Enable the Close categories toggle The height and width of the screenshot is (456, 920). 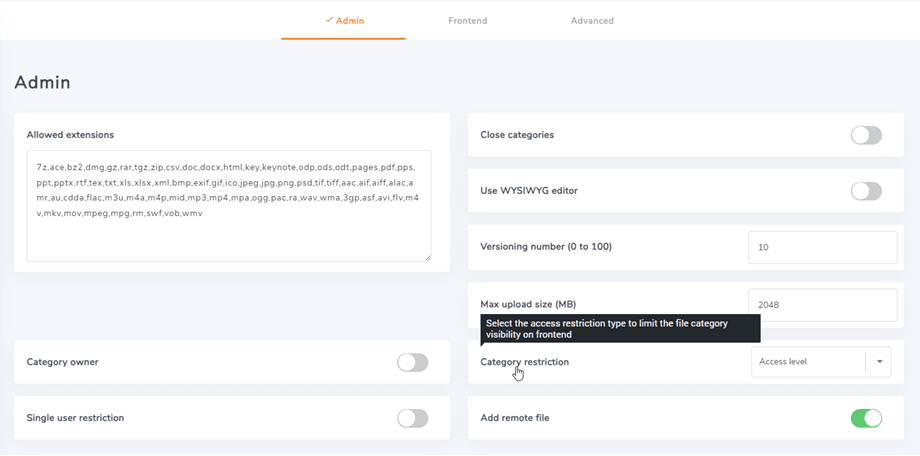click(866, 135)
